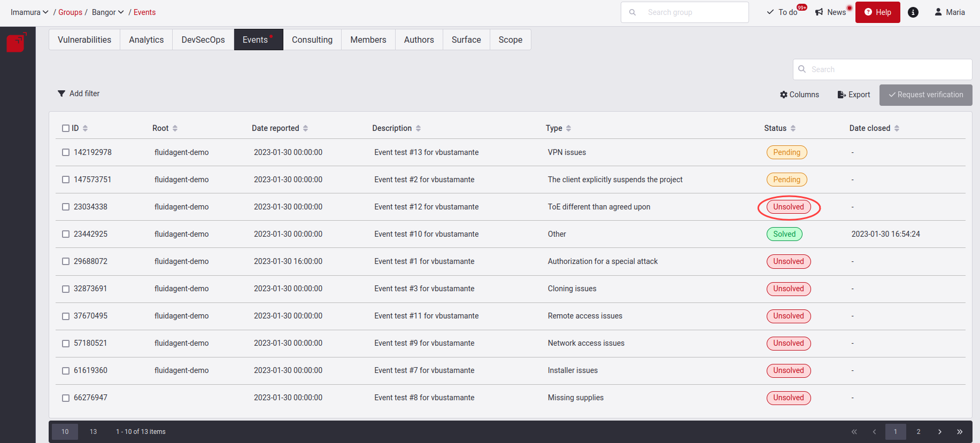Go to page 2
The height and width of the screenshot is (443, 980).
(x=919, y=432)
